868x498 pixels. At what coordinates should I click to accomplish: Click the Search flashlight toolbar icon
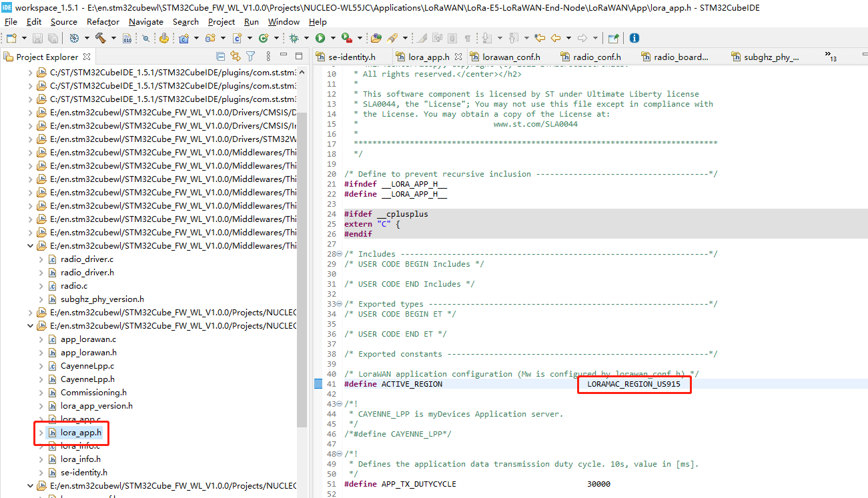[x=393, y=38]
